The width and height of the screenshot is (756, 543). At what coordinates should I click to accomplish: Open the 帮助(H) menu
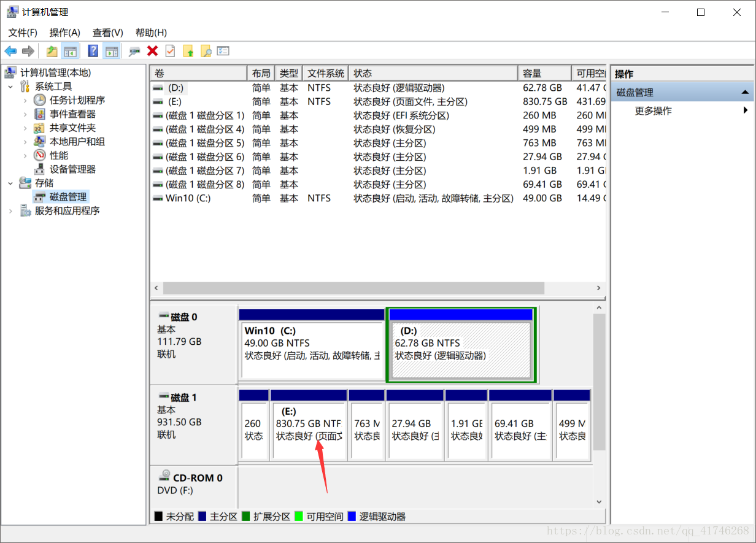[151, 33]
